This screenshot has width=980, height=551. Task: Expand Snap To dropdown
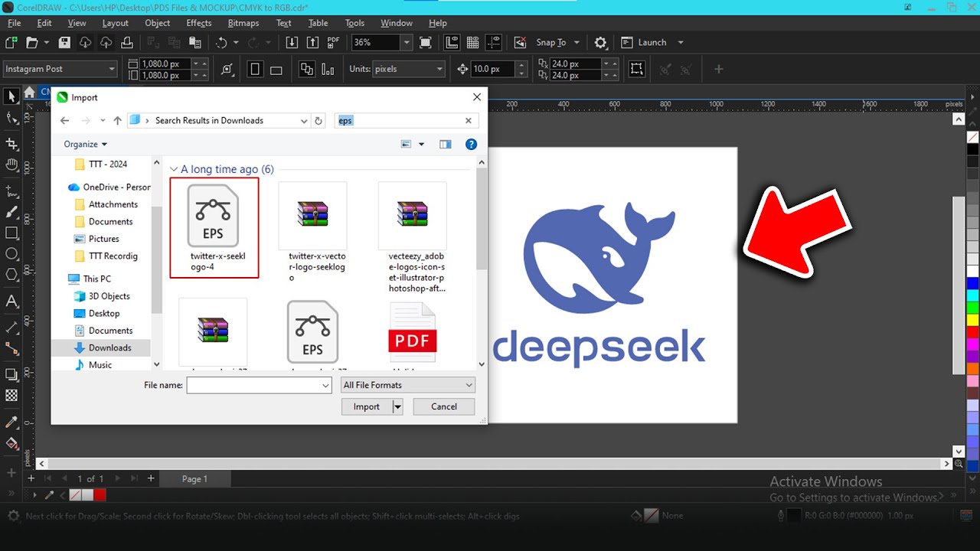(x=577, y=43)
